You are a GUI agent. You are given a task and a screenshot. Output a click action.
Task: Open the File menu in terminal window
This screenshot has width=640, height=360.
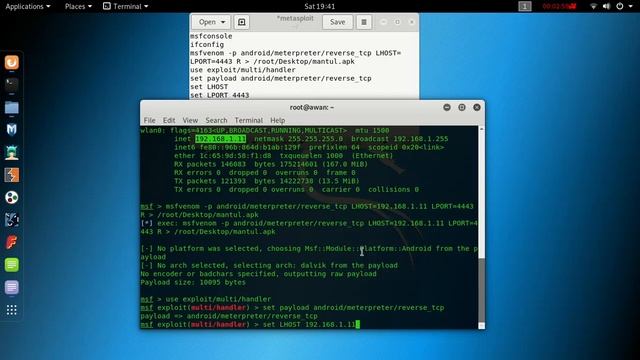tap(149, 120)
